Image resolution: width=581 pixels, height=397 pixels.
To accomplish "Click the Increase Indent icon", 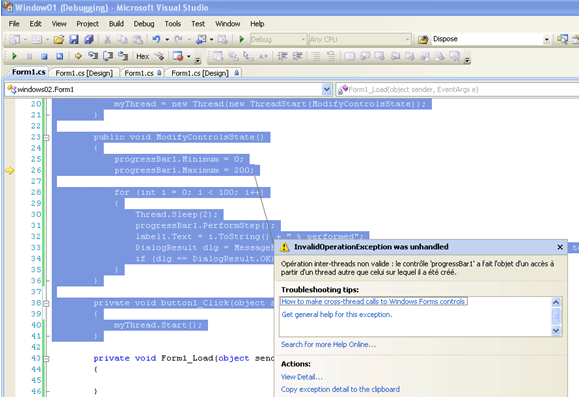I will (x=297, y=56).
